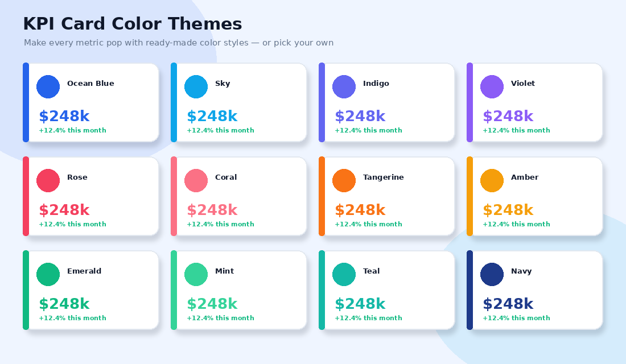The width and height of the screenshot is (626, 364).
Task: Click the +12.4% this month on Ocean Blue card
Action: pos(72,130)
